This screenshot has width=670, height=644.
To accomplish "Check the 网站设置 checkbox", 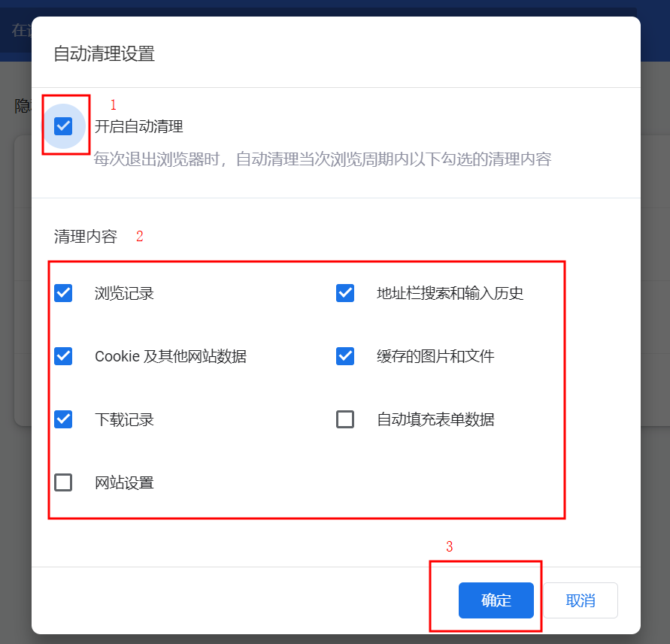I will point(63,482).
